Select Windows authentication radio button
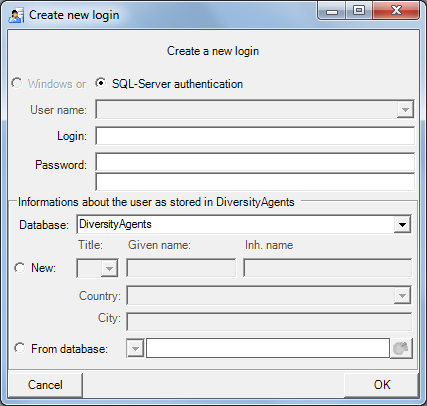 [17, 83]
